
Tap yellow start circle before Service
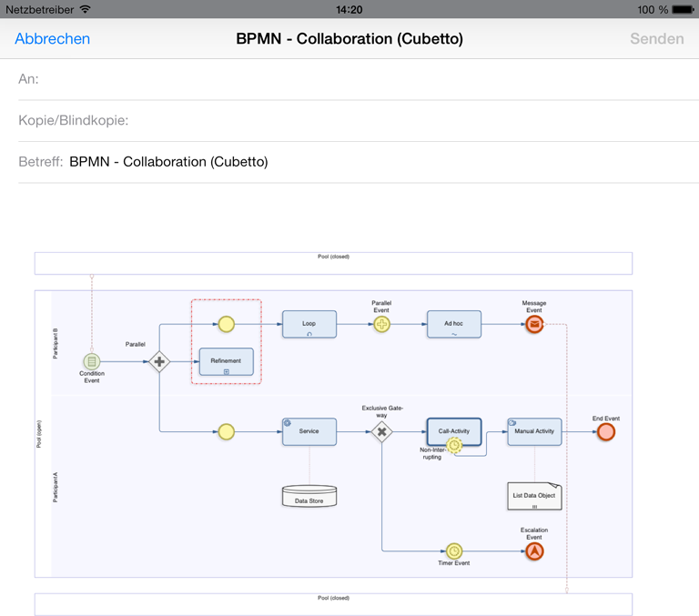pyautogui.click(x=226, y=431)
